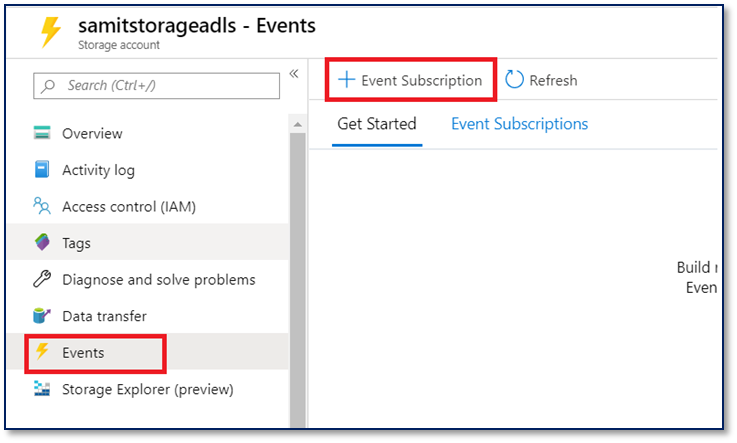Open Storage Explorer (preview) item
This screenshot has height=443, width=737.
point(147,389)
